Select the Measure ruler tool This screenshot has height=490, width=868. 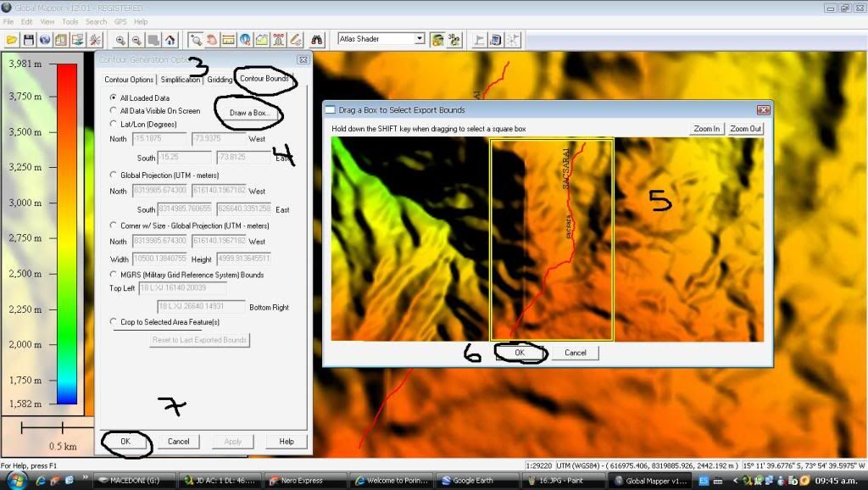pyautogui.click(x=228, y=40)
